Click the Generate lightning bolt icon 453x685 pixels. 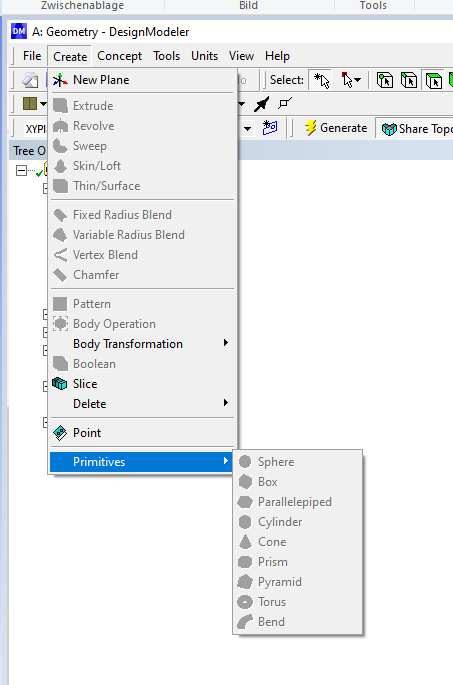(x=310, y=128)
